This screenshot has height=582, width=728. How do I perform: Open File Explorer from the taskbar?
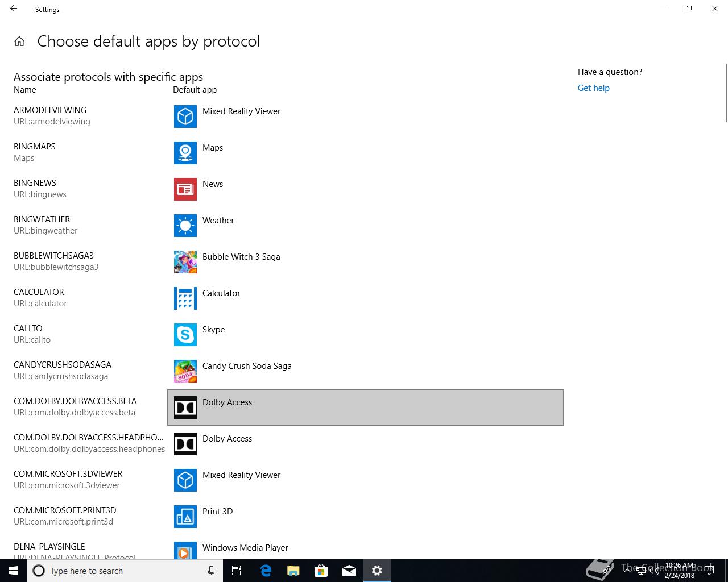click(x=293, y=571)
